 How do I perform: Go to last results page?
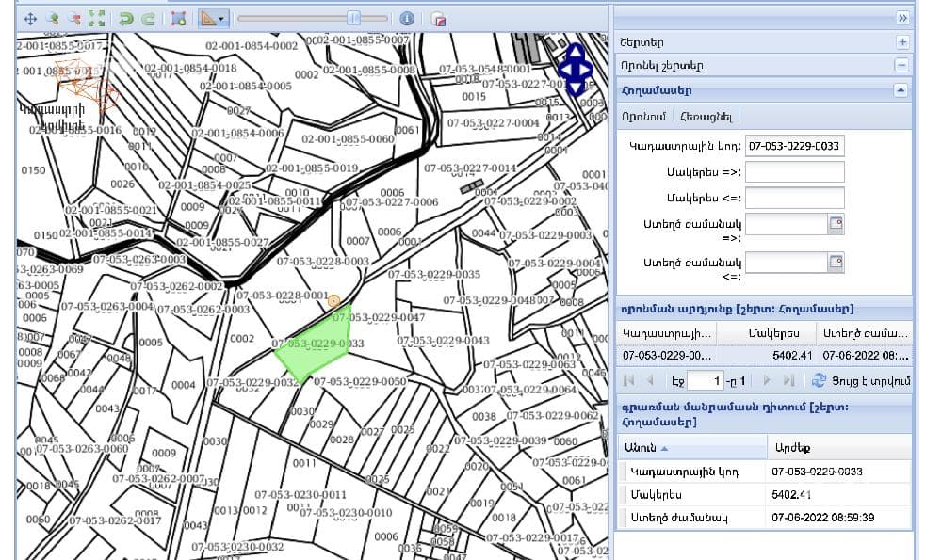point(788,380)
